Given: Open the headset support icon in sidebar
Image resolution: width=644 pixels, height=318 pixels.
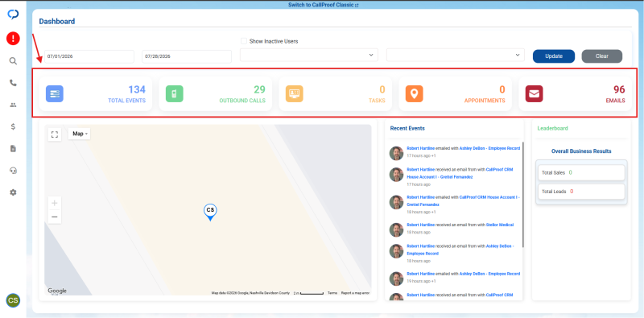Looking at the screenshot, I should click(13, 171).
